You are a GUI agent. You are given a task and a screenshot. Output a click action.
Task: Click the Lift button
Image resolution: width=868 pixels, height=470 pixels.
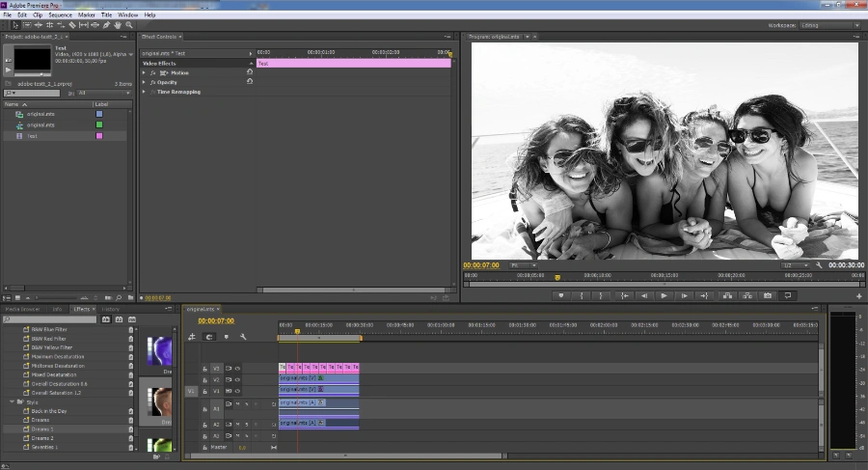(x=727, y=296)
